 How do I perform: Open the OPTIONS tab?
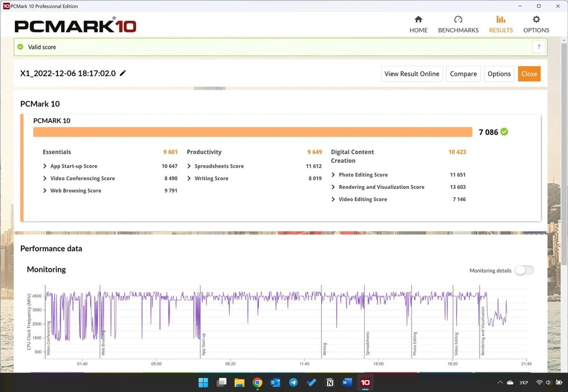[536, 25]
